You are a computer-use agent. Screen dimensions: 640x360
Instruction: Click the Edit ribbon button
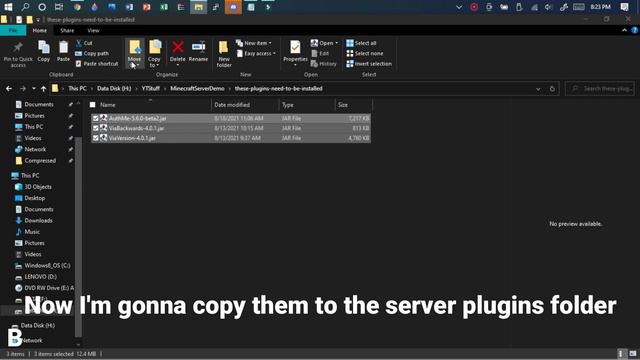320,53
